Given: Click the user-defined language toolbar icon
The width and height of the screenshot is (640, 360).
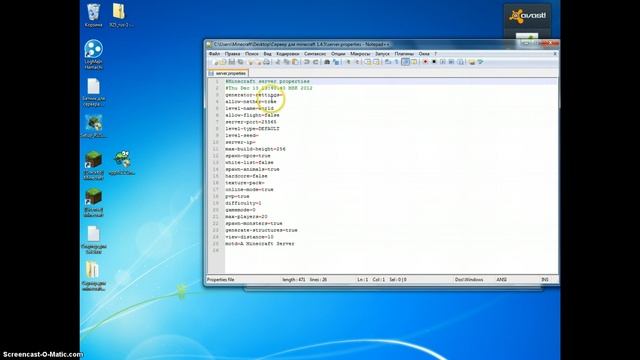Looking at the screenshot, I should (x=413, y=62).
